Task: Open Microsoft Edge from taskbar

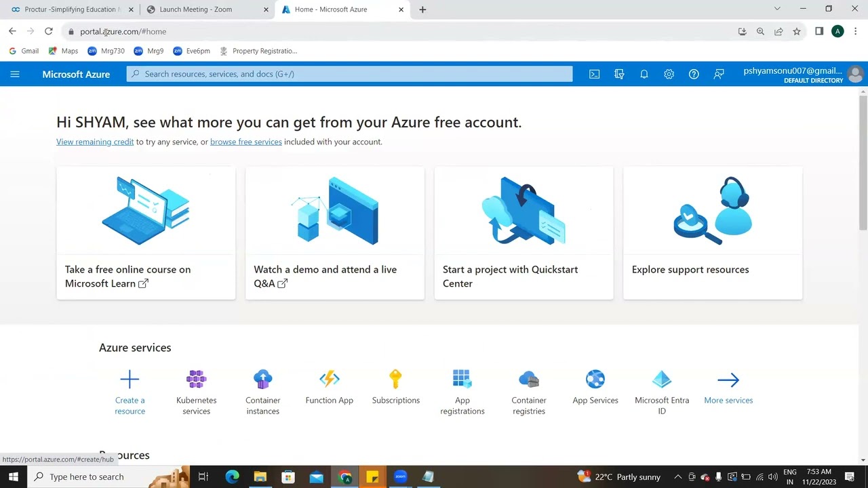Action: click(233, 476)
